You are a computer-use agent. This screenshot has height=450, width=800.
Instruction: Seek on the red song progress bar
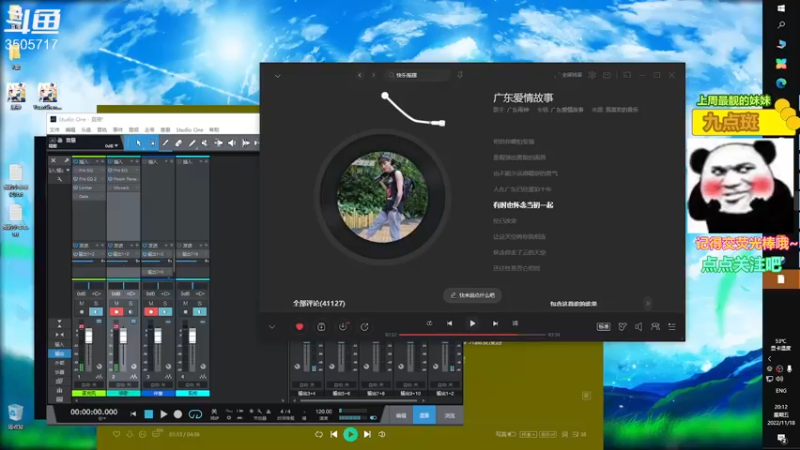click(x=472, y=335)
